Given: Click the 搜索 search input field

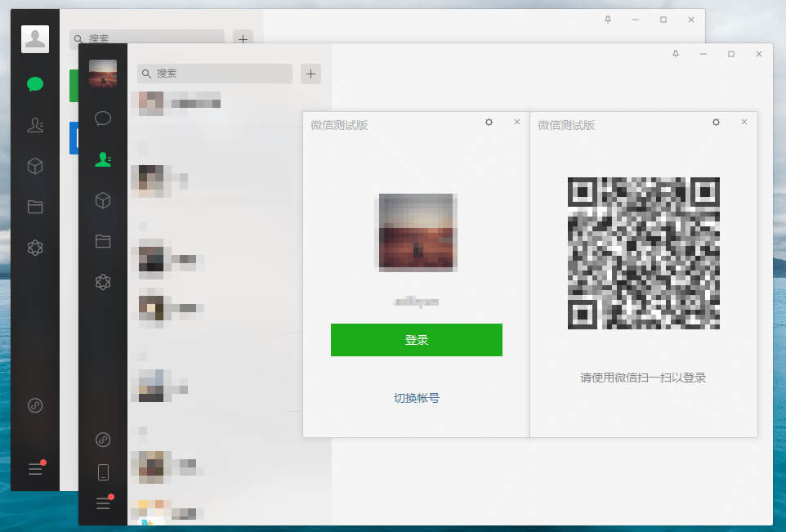Looking at the screenshot, I should [214, 74].
